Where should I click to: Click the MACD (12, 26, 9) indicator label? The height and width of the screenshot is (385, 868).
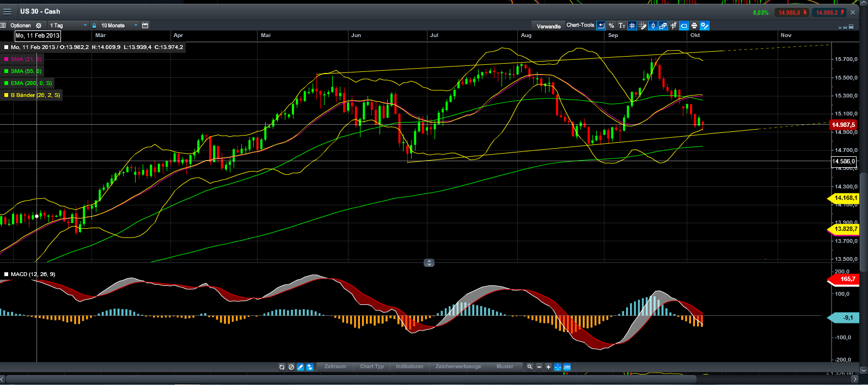click(x=33, y=274)
